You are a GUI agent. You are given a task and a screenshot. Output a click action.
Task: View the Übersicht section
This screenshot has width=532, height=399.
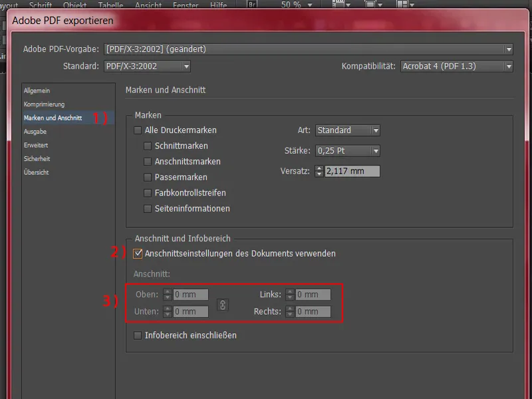coord(36,172)
